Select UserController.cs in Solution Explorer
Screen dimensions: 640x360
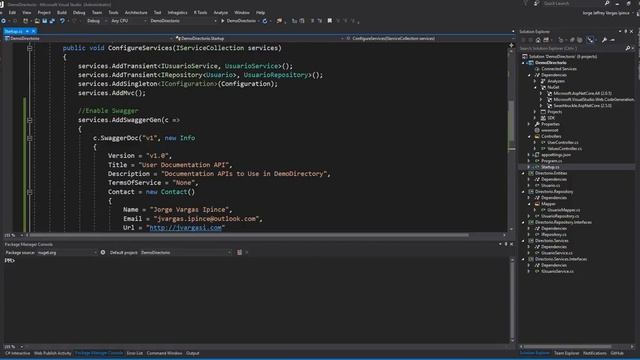[x=562, y=142]
